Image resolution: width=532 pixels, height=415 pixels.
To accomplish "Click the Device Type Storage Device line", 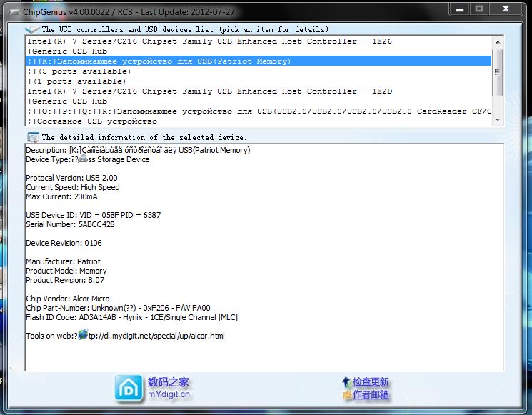I will (x=88, y=159).
